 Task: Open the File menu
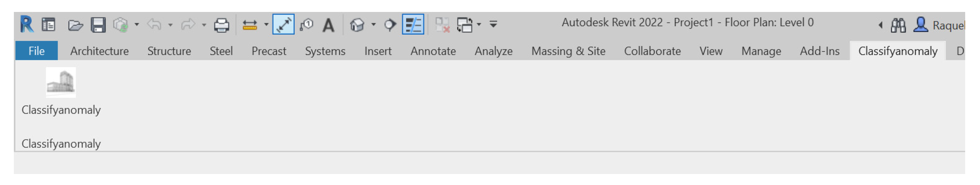click(36, 51)
